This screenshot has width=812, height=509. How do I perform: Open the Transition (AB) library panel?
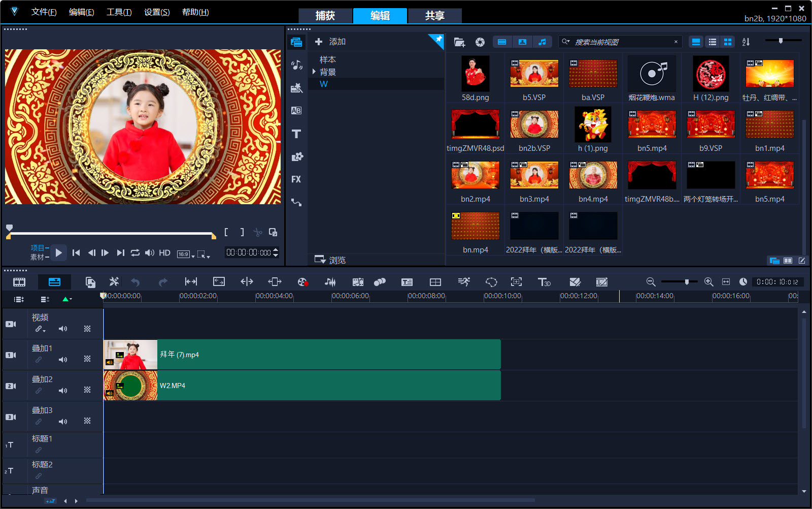pos(297,111)
